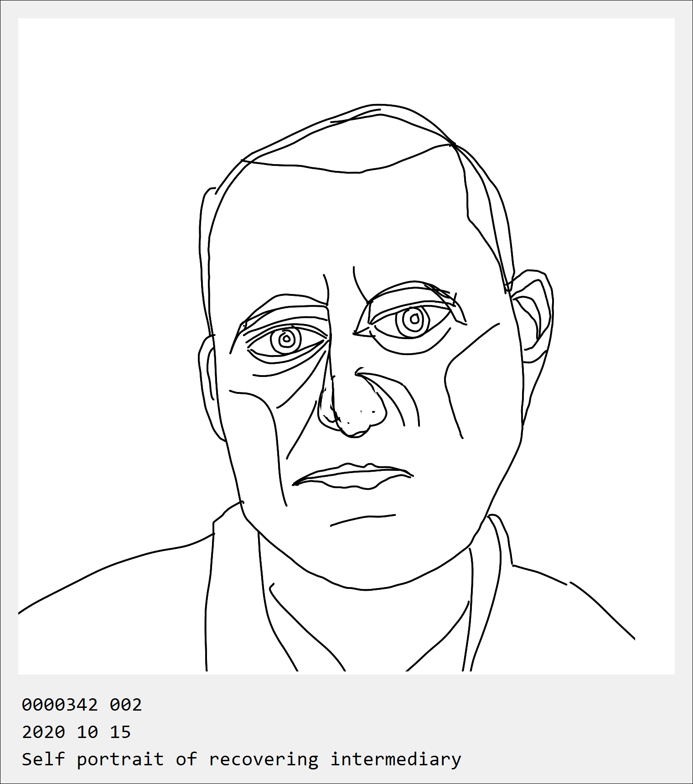Click the word recovering in the caption
This screenshot has width=693, height=784.
point(264,760)
